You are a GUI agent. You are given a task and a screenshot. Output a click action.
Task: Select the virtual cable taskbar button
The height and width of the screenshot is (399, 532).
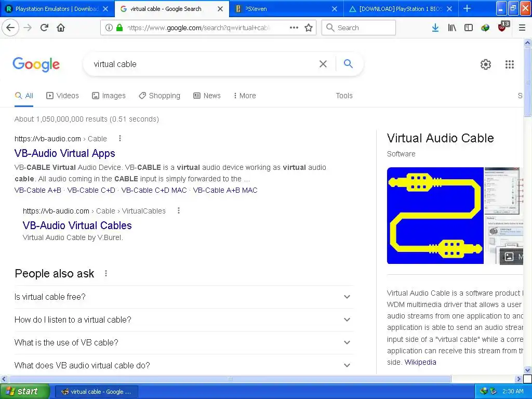click(x=96, y=392)
